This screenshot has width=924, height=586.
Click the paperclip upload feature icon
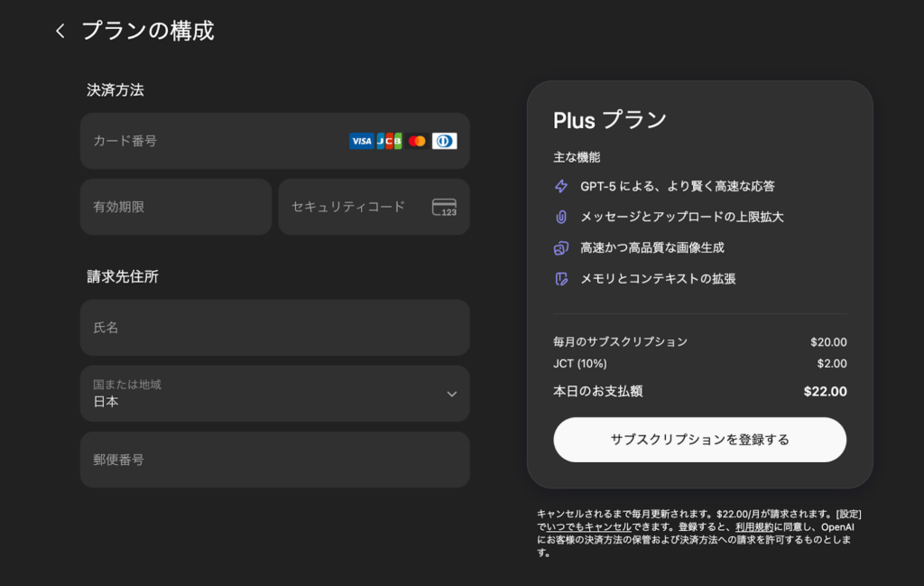[562, 216]
